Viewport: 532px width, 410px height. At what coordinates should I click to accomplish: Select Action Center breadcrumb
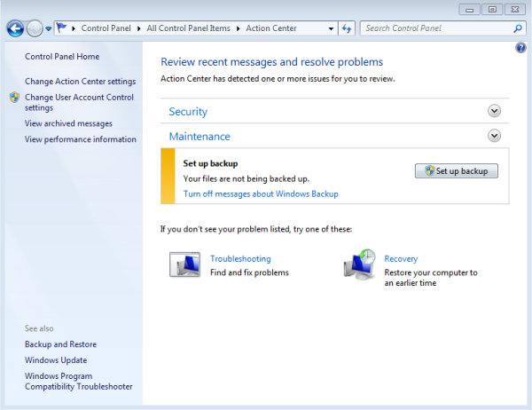271,28
